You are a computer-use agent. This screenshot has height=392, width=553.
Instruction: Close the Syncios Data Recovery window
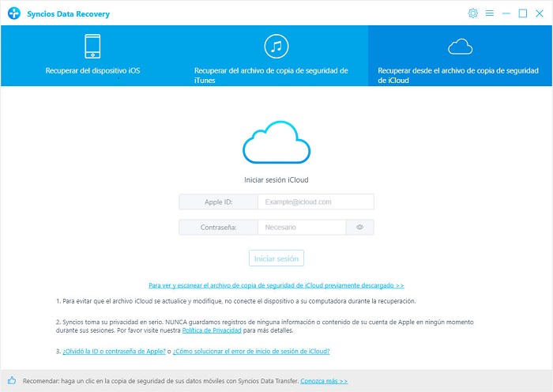(x=540, y=13)
